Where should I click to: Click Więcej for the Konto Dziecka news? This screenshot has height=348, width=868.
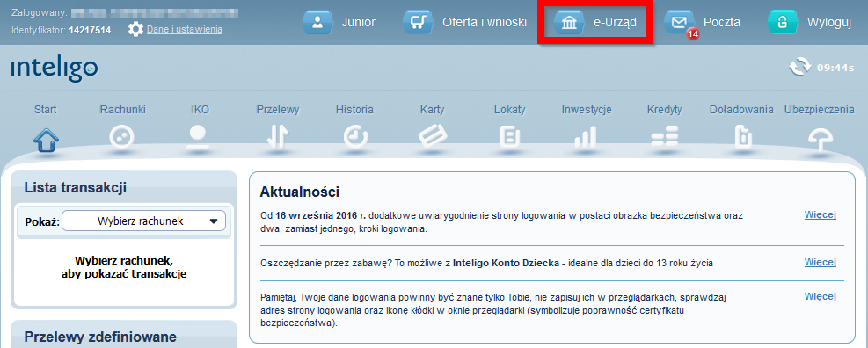pyautogui.click(x=820, y=262)
